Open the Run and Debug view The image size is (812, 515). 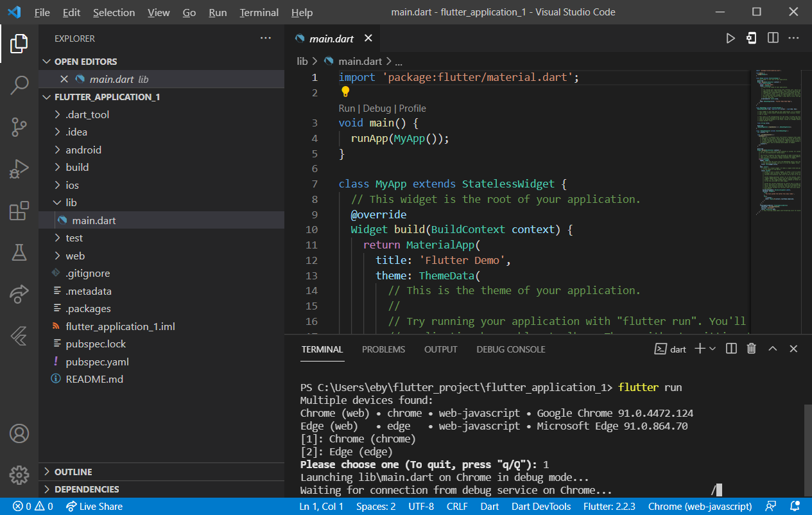19,168
